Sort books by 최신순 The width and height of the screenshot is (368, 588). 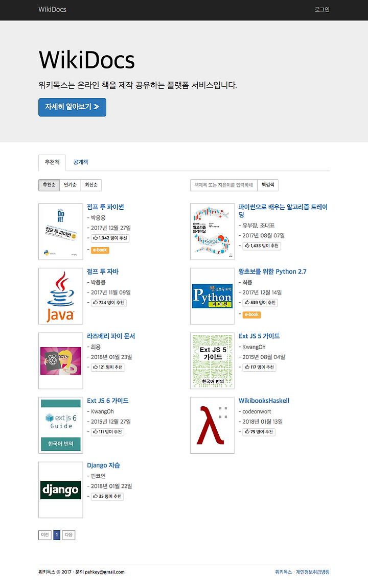[91, 185]
